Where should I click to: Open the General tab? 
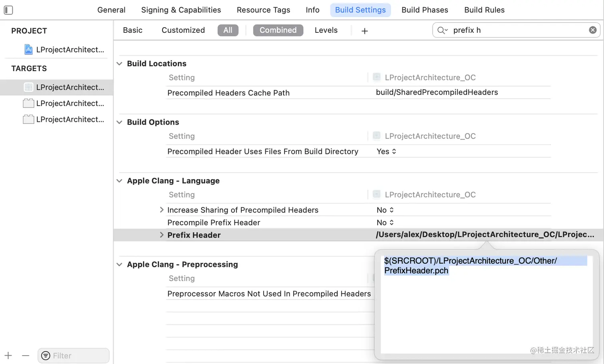[111, 10]
